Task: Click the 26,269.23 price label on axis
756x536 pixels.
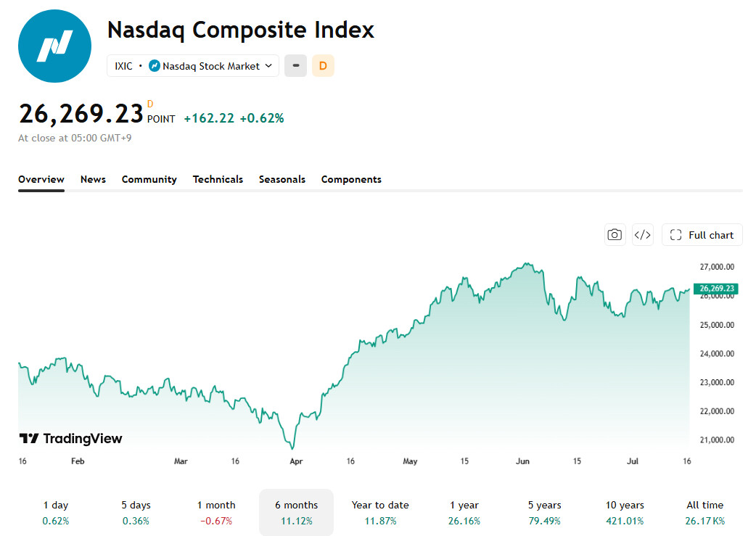Action: point(716,288)
